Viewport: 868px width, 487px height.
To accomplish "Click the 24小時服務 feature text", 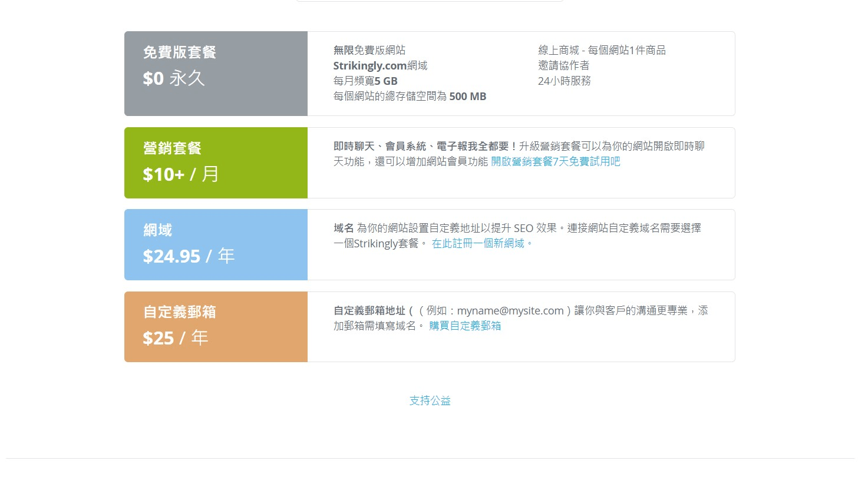I will 564,81.
